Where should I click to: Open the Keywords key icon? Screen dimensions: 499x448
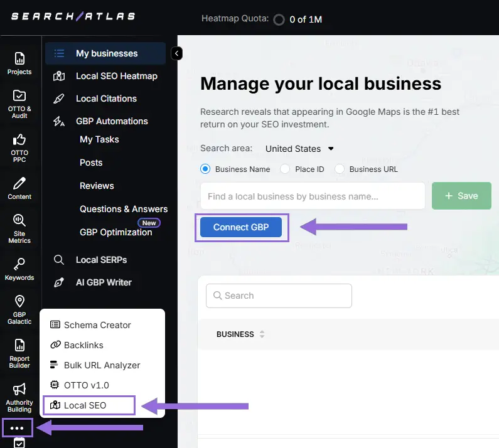pyautogui.click(x=19, y=269)
